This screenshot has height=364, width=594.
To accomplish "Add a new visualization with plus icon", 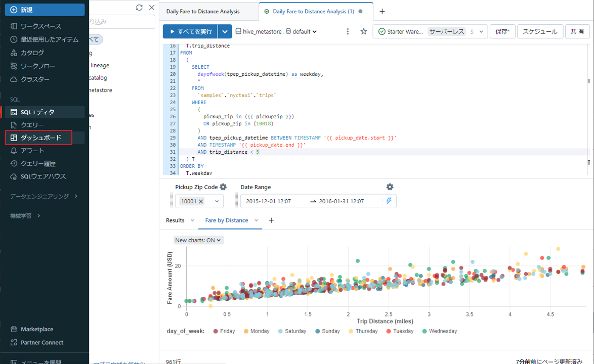I will pos(271,220).
